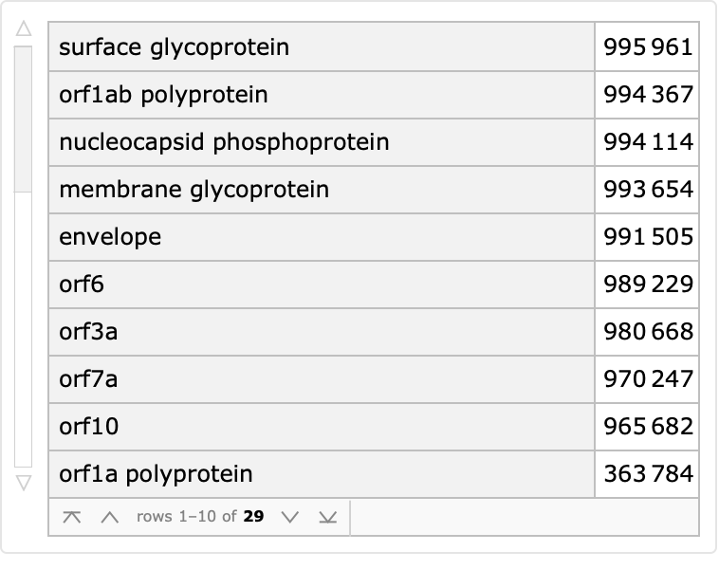This screenshot has height=588, width=719.
Task: Click the rows 1–10 of 29 indicator
Action: tap(199, 517)
